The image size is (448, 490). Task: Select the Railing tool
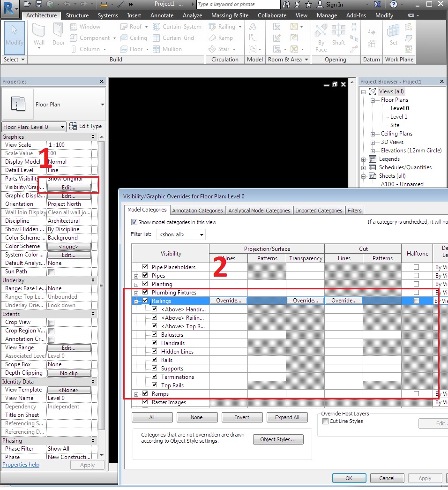(x=225, y=27)
